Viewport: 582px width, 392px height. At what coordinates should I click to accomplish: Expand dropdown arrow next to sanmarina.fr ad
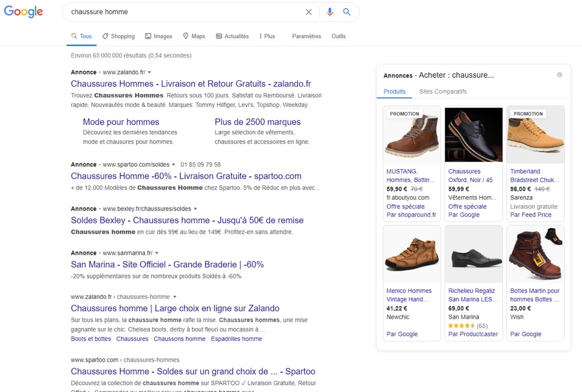click(x=157, y=253)
